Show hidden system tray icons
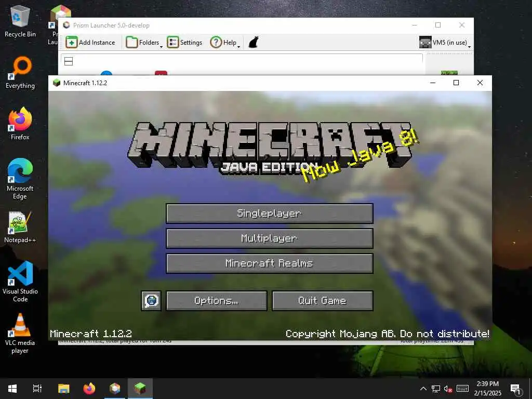 (x=423, y=389)
